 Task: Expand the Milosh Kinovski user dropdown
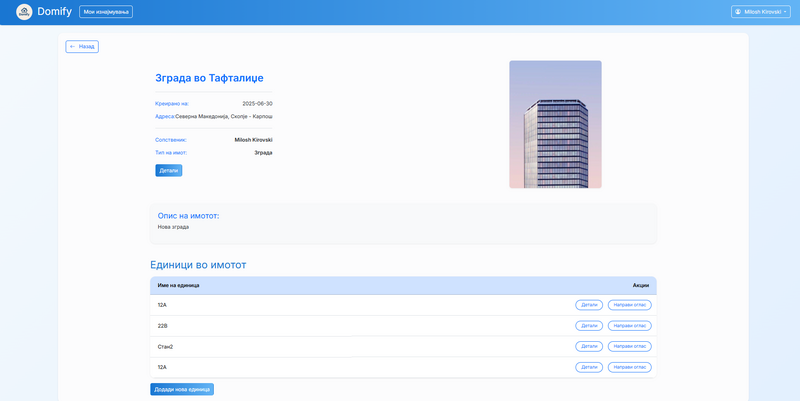(x=760, y=12)
